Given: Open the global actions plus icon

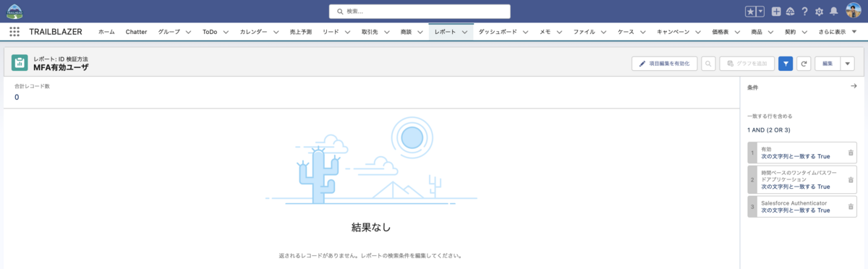Looking at the screenshot, I should (x=776, y=12).
